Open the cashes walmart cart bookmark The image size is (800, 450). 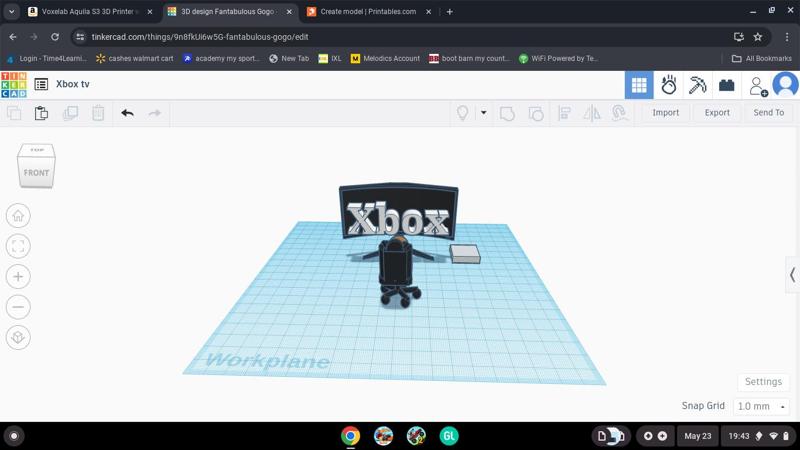(135, 59)
